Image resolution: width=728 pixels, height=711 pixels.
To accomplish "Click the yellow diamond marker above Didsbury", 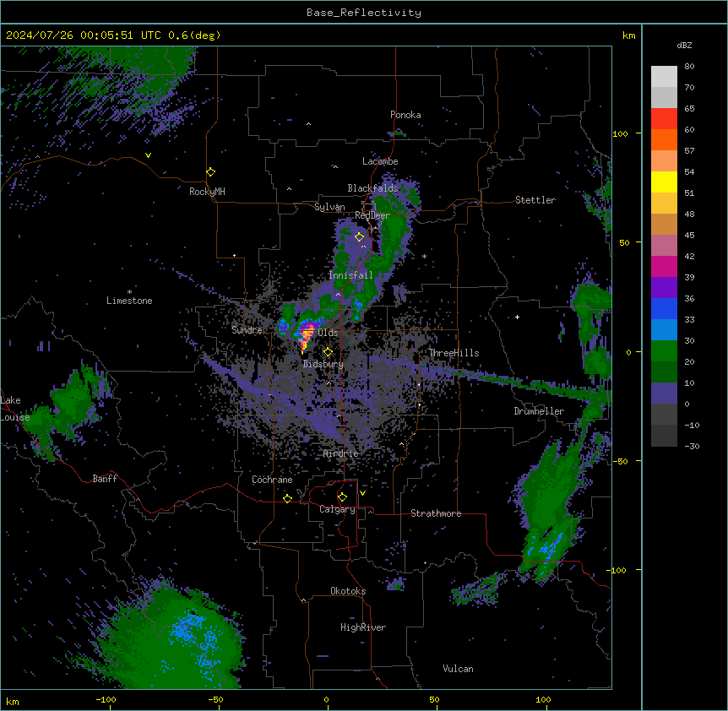I will tap(328, 352).
